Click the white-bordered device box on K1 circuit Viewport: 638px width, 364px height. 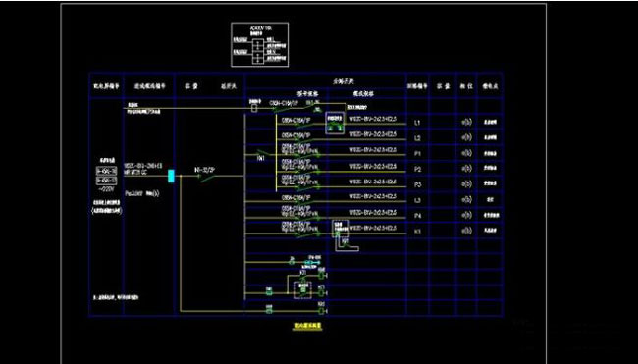[x=341, y=229]
